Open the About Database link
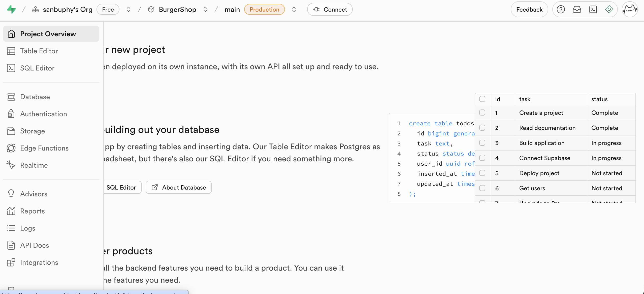 point(179,188)
